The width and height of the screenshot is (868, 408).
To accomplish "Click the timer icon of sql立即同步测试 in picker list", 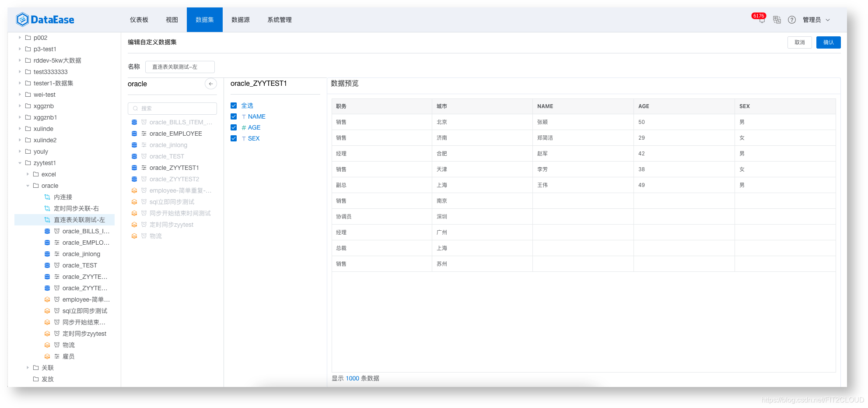I will (144, 202).
